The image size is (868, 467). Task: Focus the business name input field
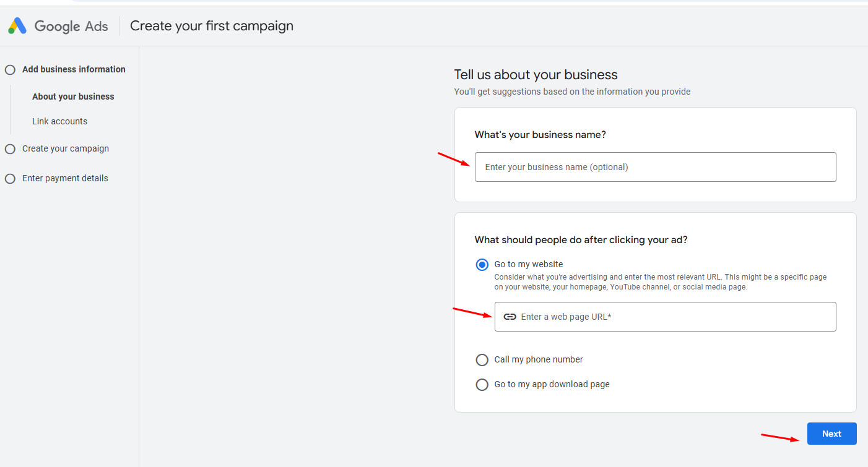coord(655,167)
